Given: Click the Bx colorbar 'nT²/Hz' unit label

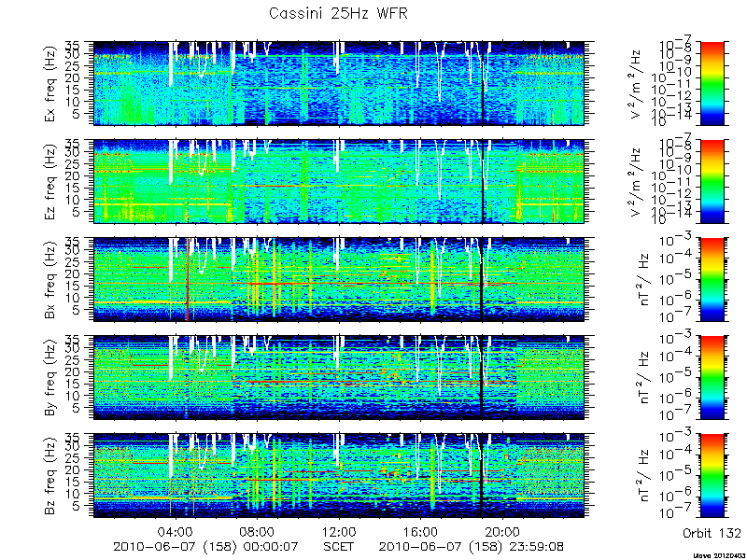Looking at the screenshot, I should 642,281.
